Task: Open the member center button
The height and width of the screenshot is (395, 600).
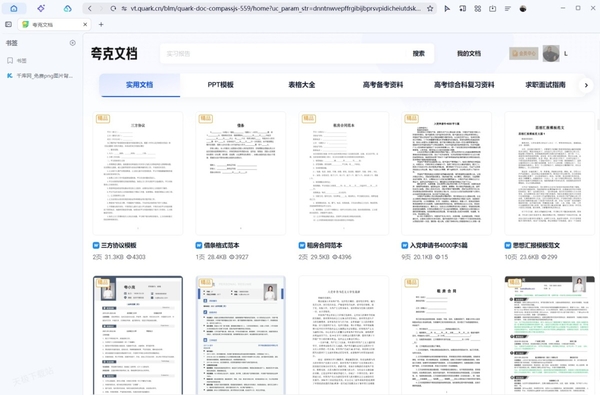Action: coord(523,54)
